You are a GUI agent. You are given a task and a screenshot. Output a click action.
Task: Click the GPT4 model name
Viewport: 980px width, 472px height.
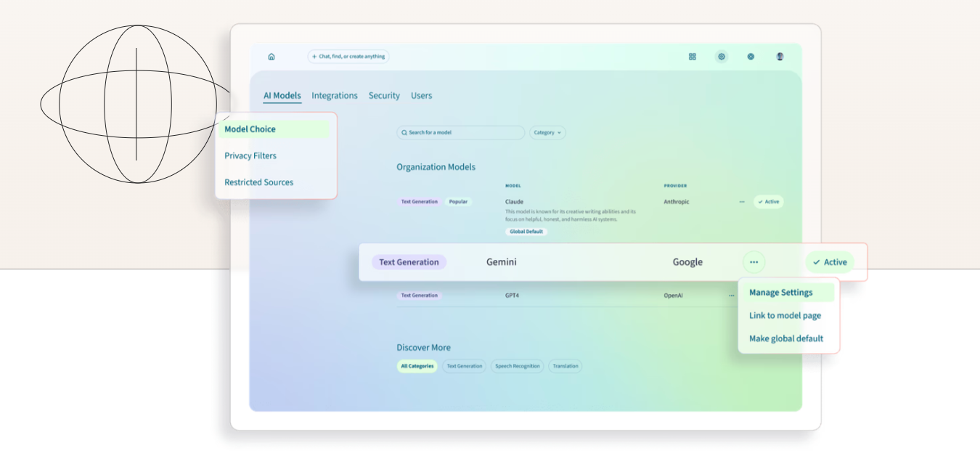tap(513, 296)
